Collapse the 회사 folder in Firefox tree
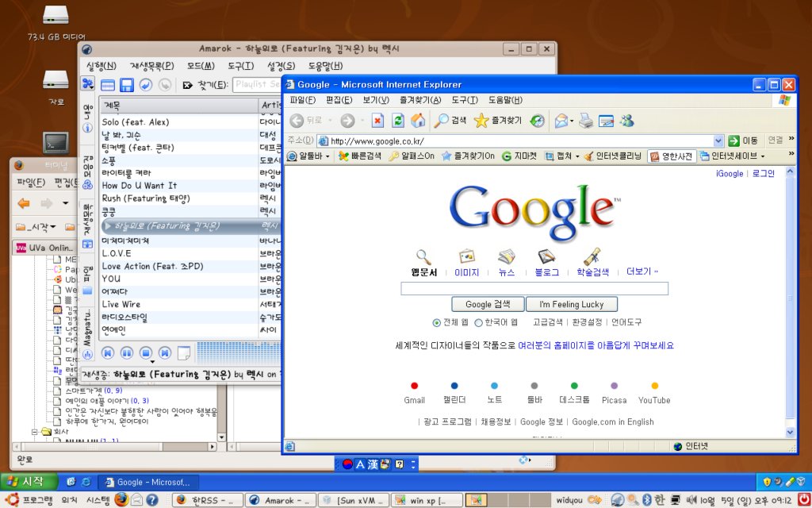This screenshot has width=812, height=508. [x=35, y=431]
